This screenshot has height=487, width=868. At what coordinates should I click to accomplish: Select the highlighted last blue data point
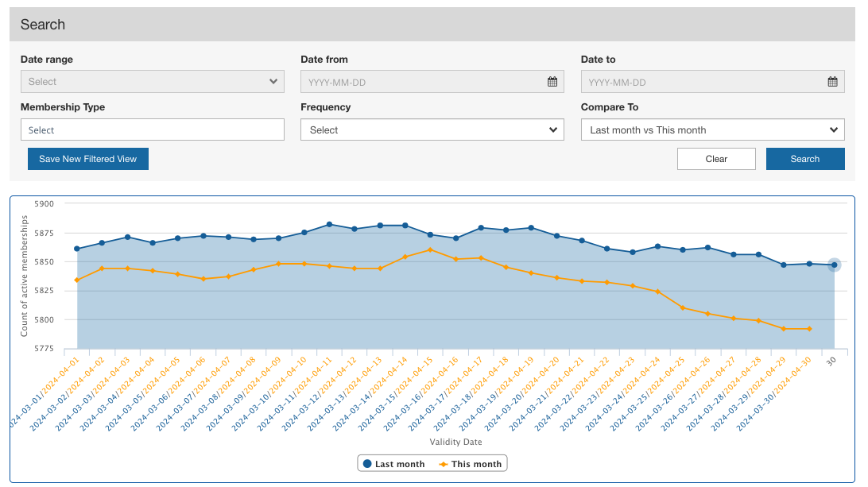835,265
